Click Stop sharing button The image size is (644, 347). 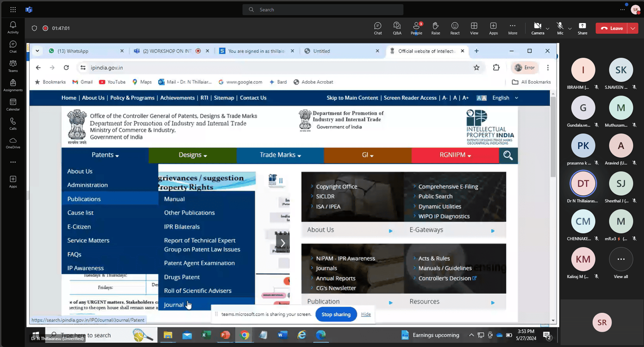(336, 314)
